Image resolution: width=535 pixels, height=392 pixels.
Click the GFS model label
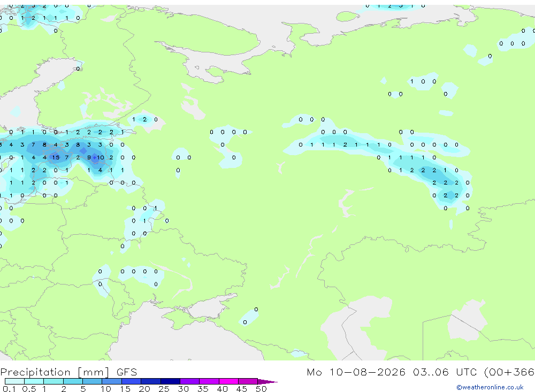[127, 372]
